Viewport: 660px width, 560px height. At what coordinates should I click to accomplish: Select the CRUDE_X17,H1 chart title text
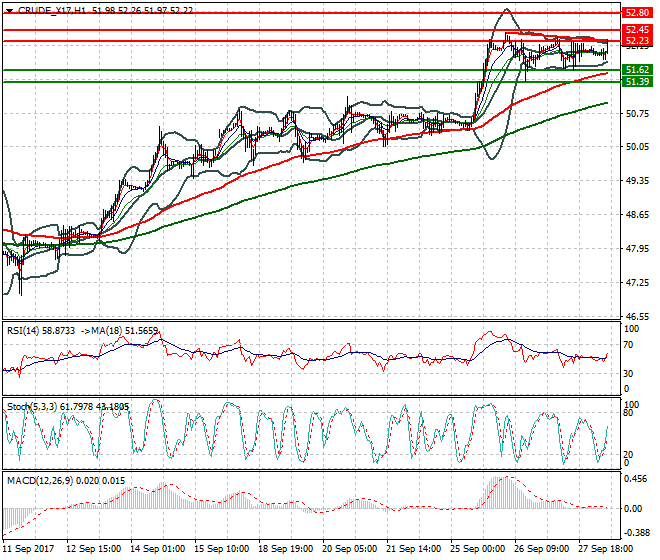pos(52,11)
